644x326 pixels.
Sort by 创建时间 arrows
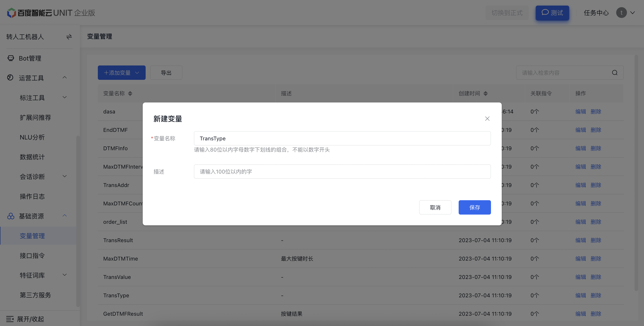(486, 93)
